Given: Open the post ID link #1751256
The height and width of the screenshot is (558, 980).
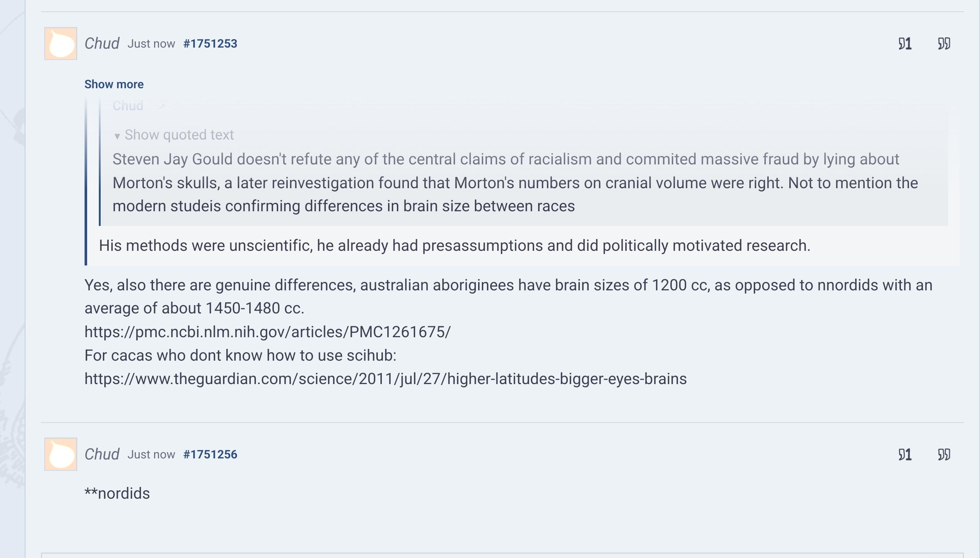Looking at the screenshot, I should click(210, 454).
